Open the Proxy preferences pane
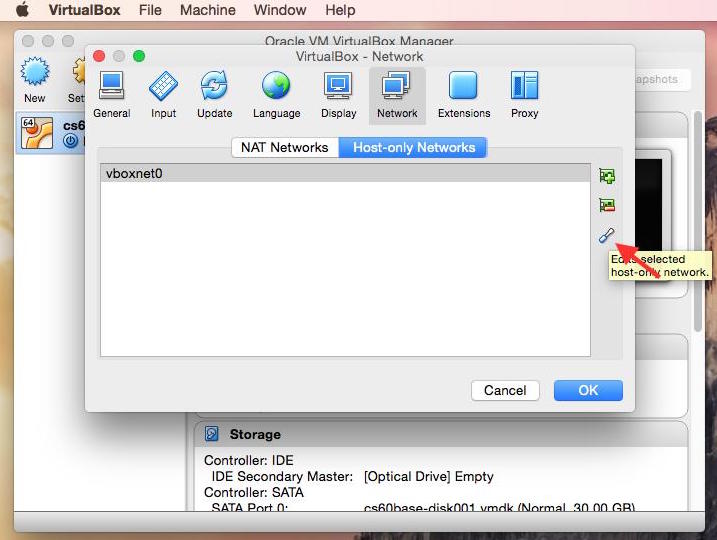Viewport: 717px width, 540px height. point(524,95)
